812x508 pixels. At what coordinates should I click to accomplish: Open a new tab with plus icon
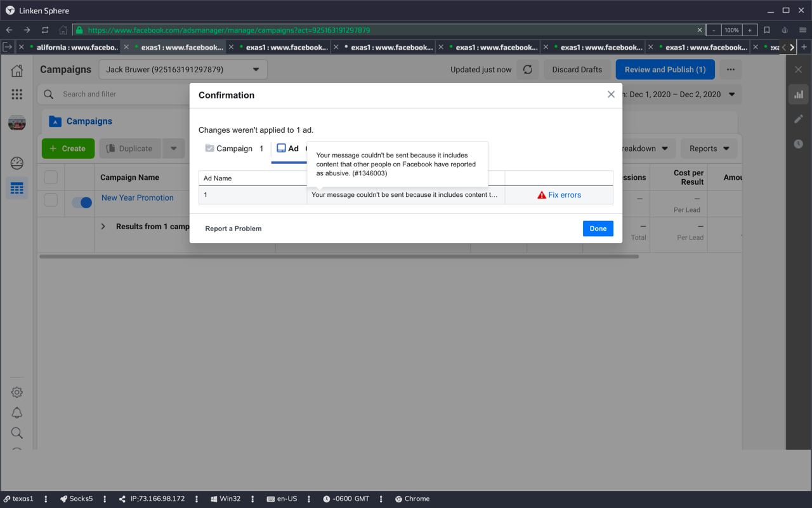point(804,47)
